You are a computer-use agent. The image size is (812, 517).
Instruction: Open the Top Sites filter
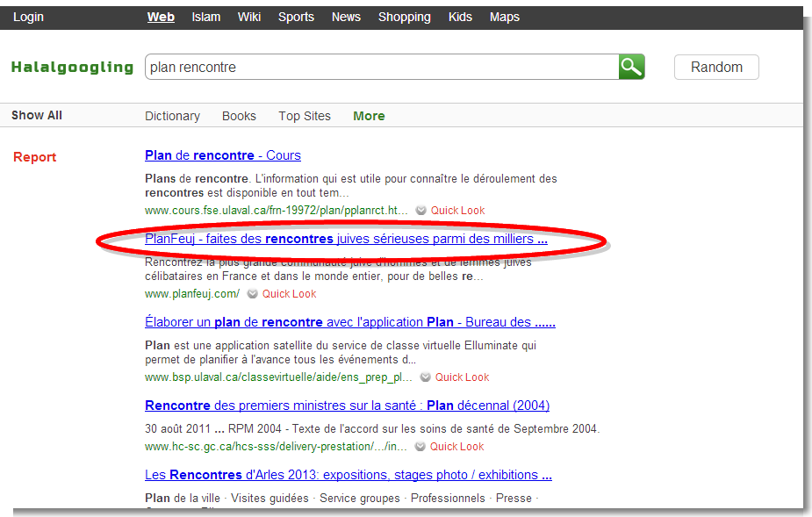coord(305,116)
